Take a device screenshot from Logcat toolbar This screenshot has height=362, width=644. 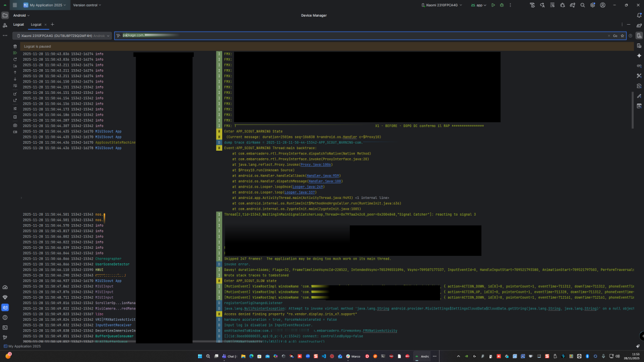(x=15, y=125)
